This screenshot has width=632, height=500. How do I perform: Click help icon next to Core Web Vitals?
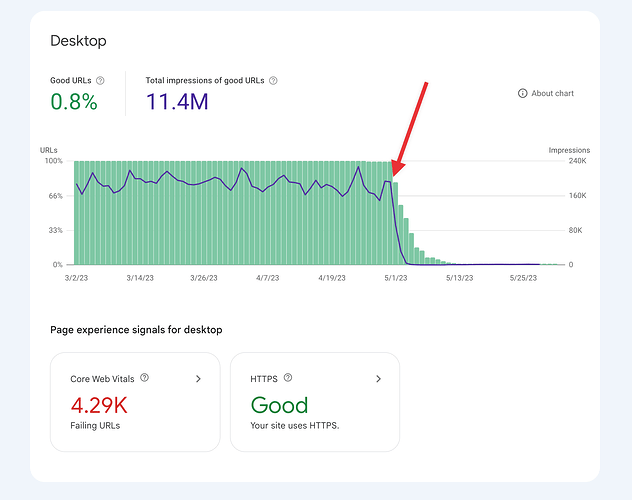point(144,378)
